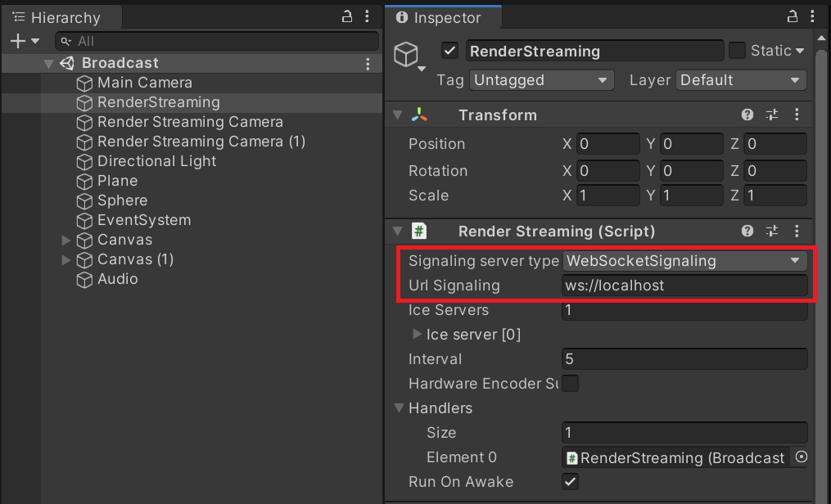Disable Run On Awake
This screenshot has width=831, height=504.
click(570, 482)
